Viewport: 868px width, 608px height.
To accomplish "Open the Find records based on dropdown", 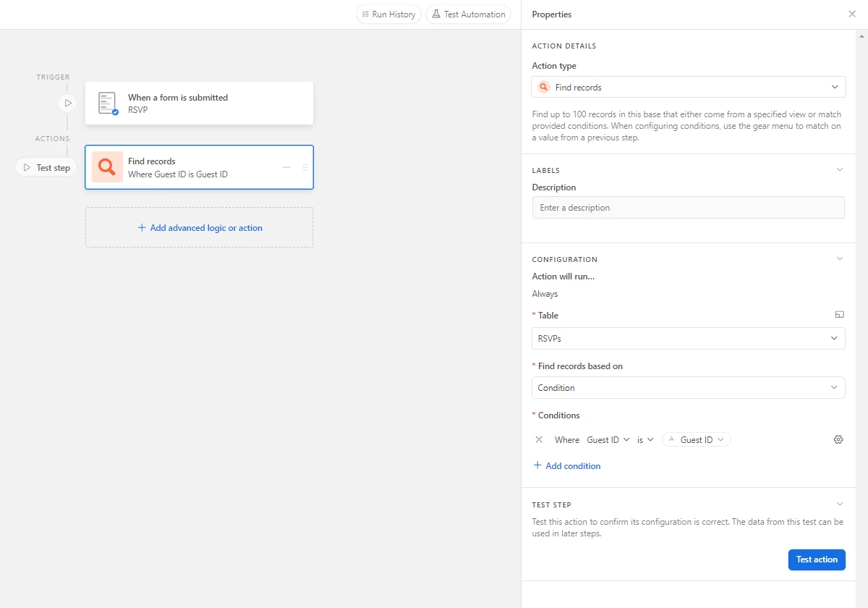I will point(688,387).
